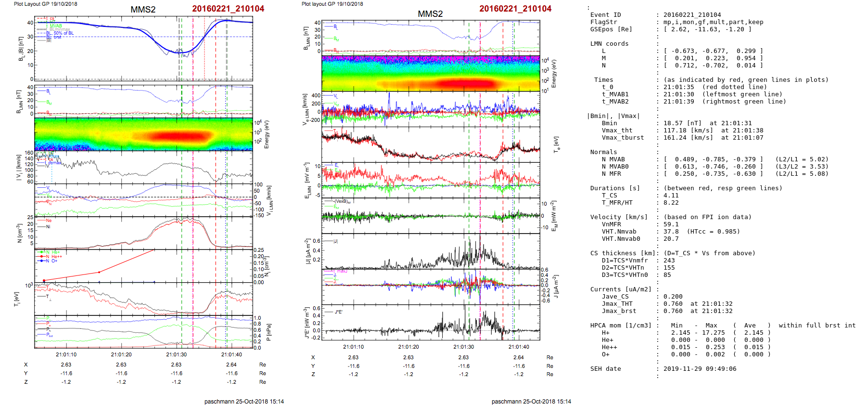Screen dimensions: 868x405
Task: Select the t_MVAB1 row label
Action: tap(615, 94)
